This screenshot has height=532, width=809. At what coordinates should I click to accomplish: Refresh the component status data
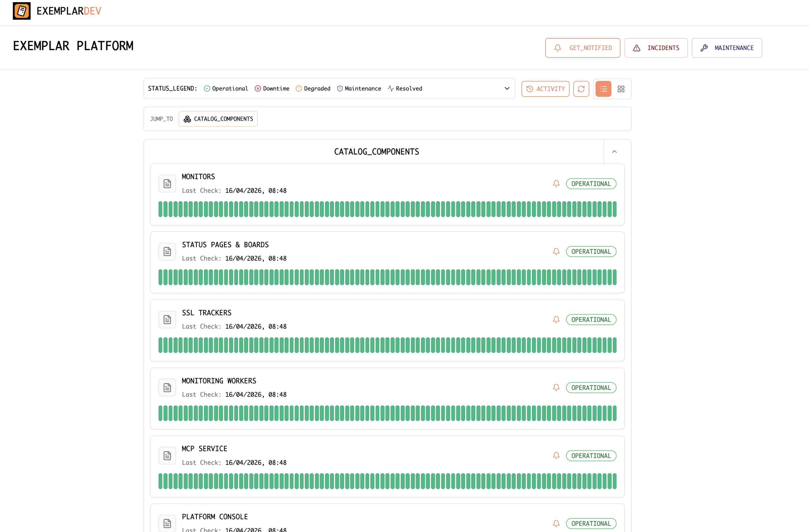click(x=581, y=89)
